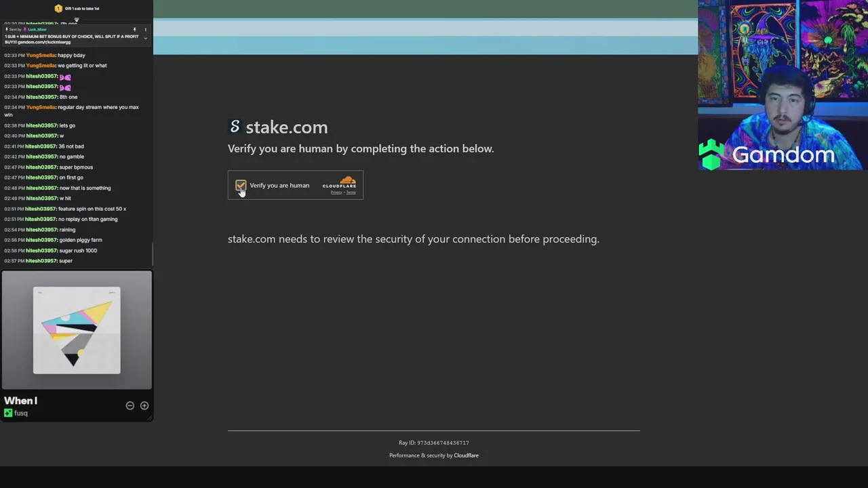Image resolution: width=868 pixels, height=488 pixels.
Task: Expand the leaderboard drag handle below gift banner
Action: [77, 20]
